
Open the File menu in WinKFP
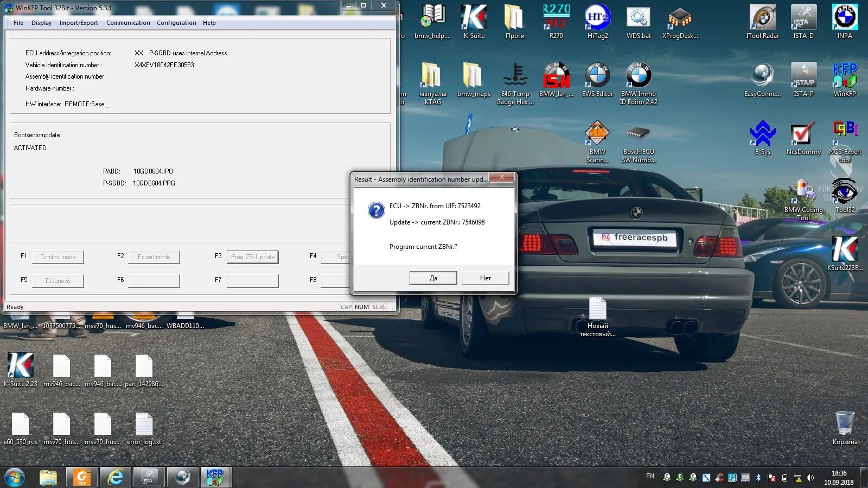pos(18,23)
